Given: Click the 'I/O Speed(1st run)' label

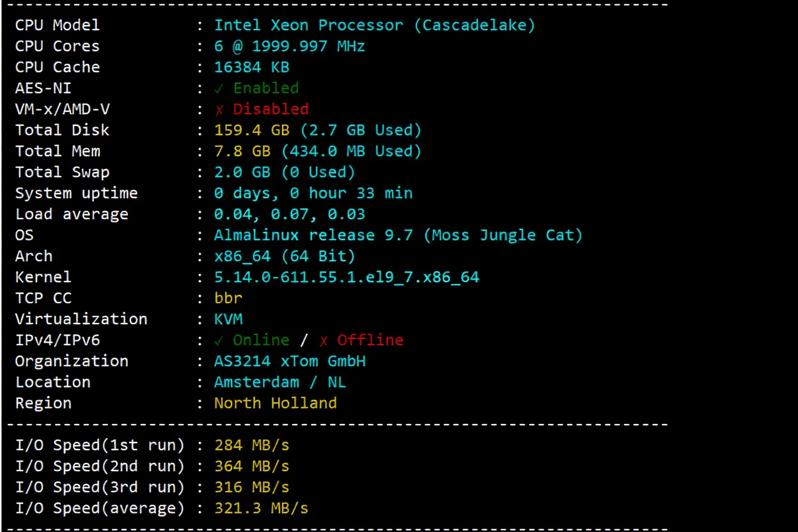Looking at the screenshot, I should (x=100, y=445).
